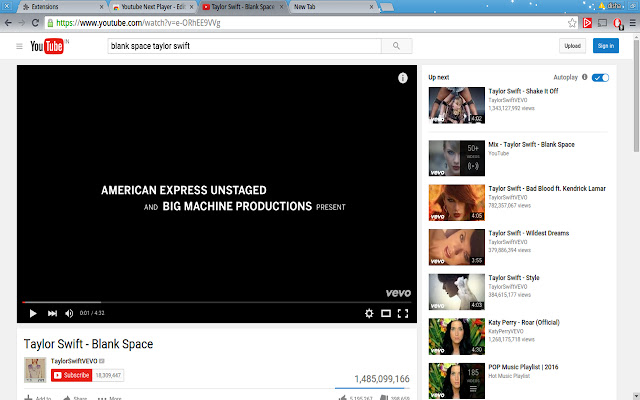The width and height of the screenshot is (640, 400).
Task: Click the Taylor Swift - Wildest Dreams title
Action: pyautogui.click(x=529, y=233)
